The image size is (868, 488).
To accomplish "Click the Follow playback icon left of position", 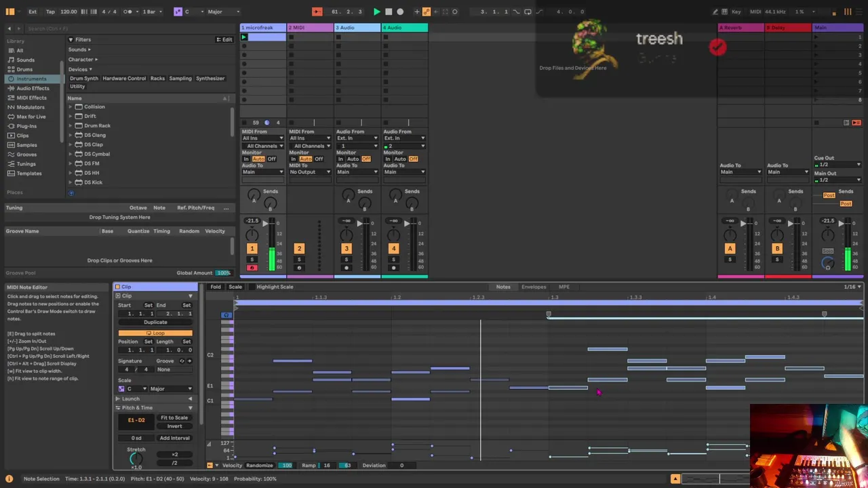I will coord(317,12).
